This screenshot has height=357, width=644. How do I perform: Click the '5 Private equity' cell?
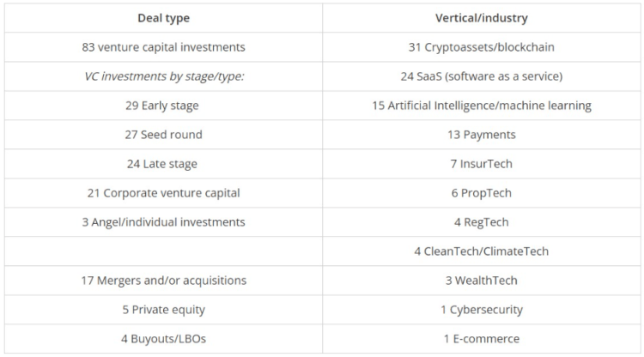coord(163,310)
